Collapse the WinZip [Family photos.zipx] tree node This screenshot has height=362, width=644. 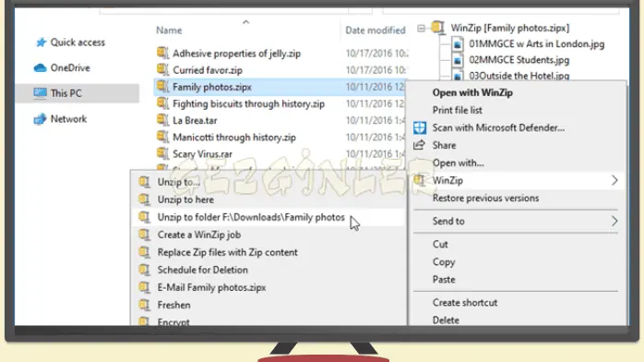pos(421,28)
